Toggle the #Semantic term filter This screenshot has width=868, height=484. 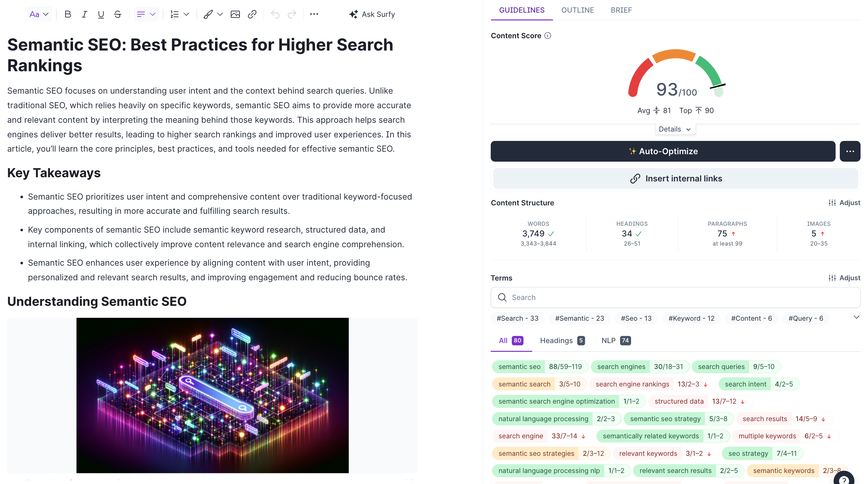[x=579, y=318]
